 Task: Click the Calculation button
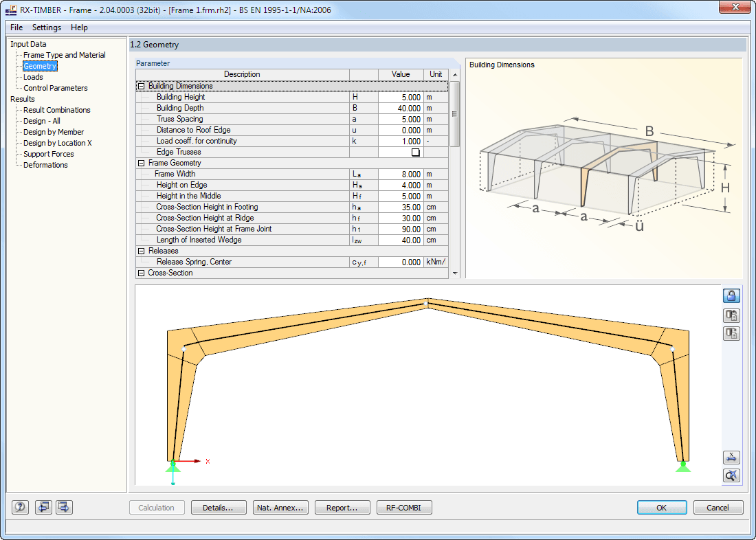click(x=157, y=507)
